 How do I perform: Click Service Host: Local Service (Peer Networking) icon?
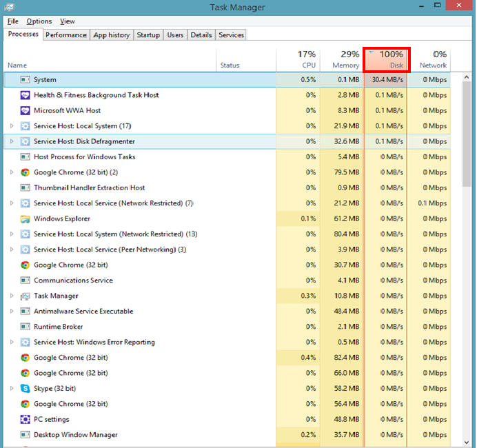pos(25,250)
